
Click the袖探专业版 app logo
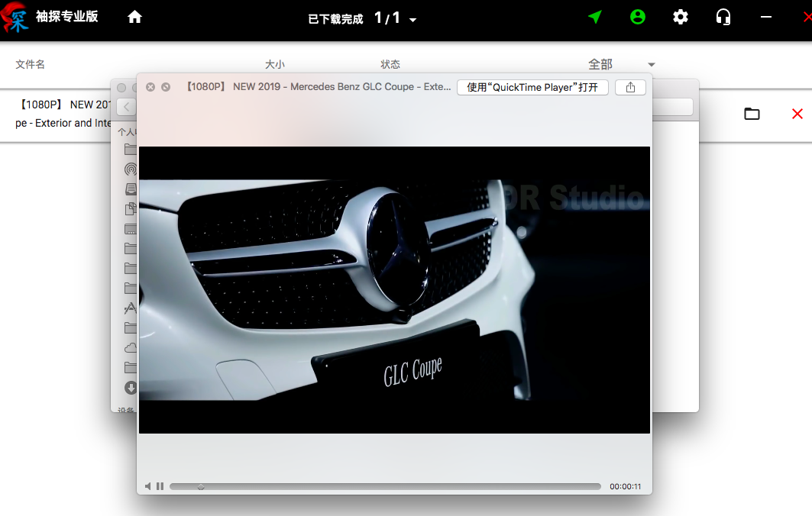pyautogui.click(x=15, y=17)
